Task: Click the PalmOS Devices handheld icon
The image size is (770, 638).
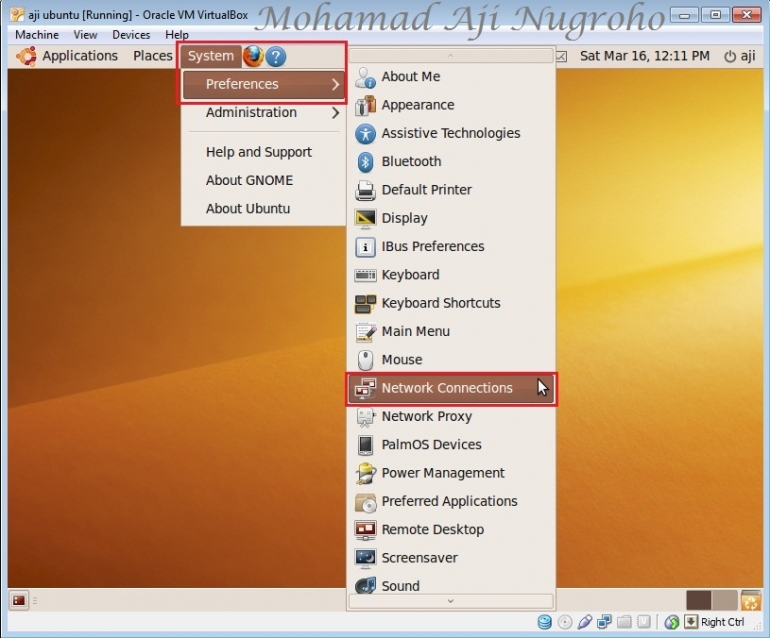Action: tap(365, 445)
